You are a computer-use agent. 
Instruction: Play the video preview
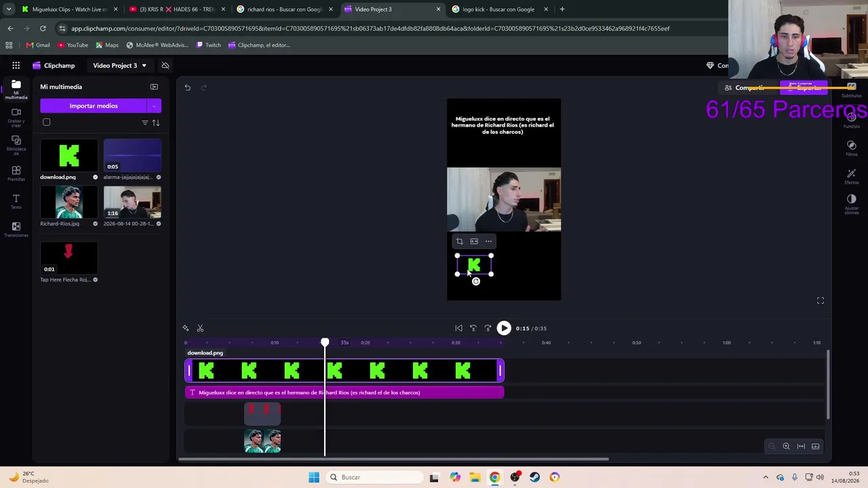pyautogui.click(x=504, y=328)
